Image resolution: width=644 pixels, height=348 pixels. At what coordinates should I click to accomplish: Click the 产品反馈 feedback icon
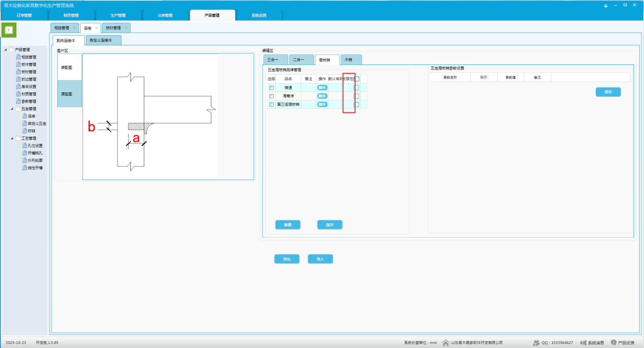tap(613, 342)
